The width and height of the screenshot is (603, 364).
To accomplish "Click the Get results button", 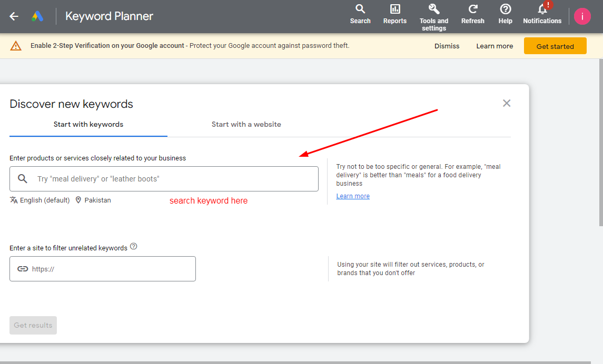I will [x=33, y=325].
